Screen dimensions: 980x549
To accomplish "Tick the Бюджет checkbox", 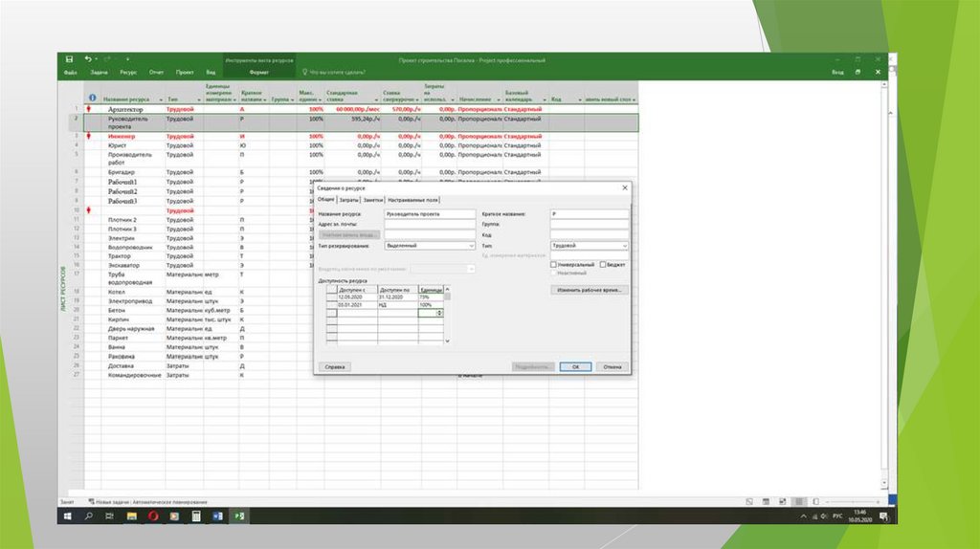I will coord(602,264).
